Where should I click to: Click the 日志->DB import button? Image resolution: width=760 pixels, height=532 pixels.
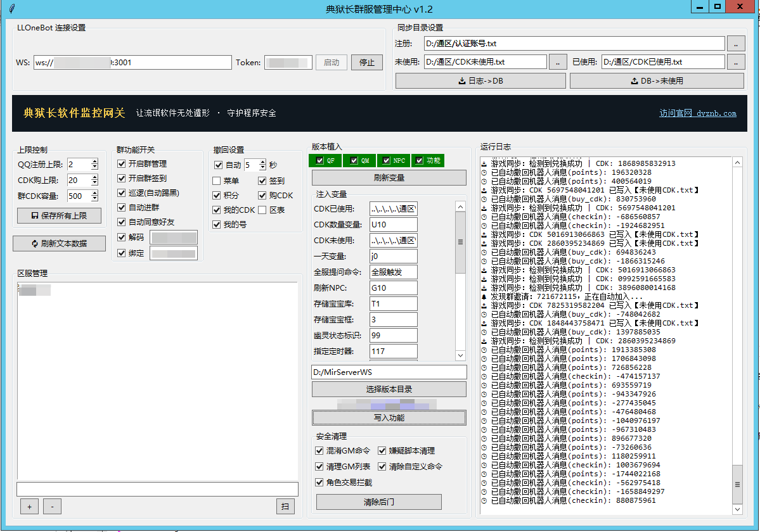[480, 81]
